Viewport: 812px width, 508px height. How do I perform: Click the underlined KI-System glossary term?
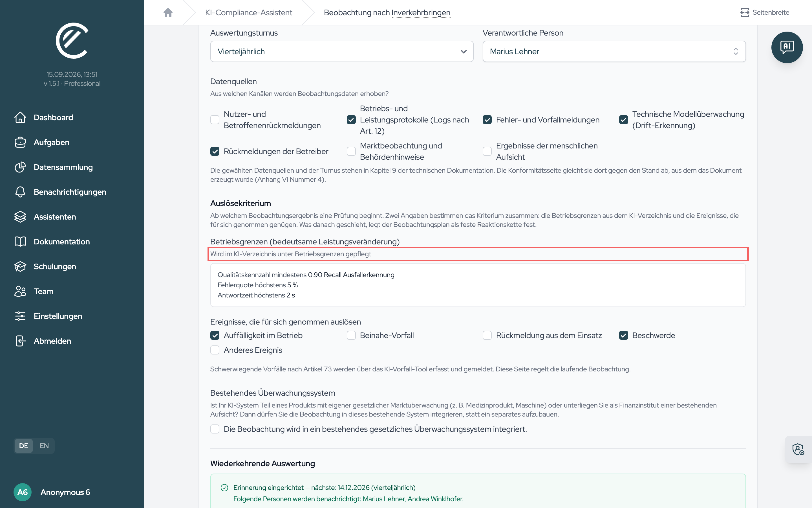(243, 405)
